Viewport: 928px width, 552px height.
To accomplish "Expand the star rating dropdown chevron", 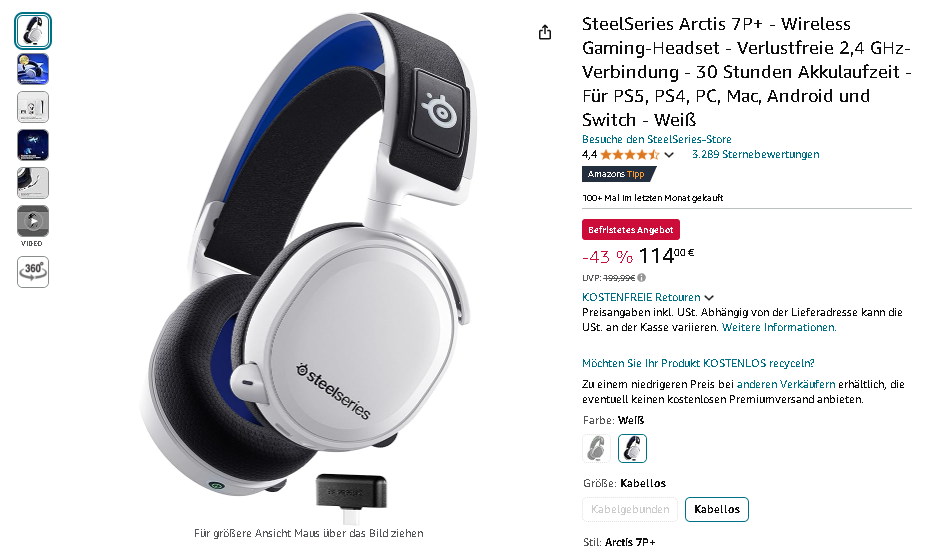I will [x=669, y=155].
